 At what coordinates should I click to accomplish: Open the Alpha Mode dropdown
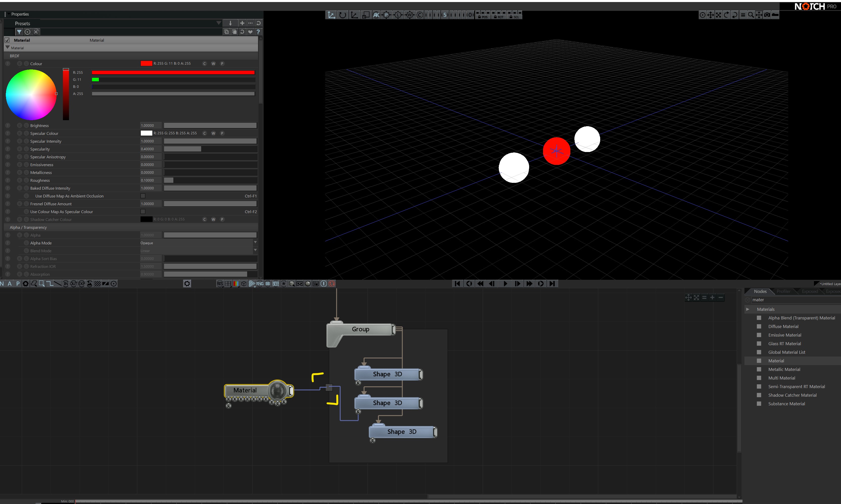pyautogui.click(x=255, y=242)
